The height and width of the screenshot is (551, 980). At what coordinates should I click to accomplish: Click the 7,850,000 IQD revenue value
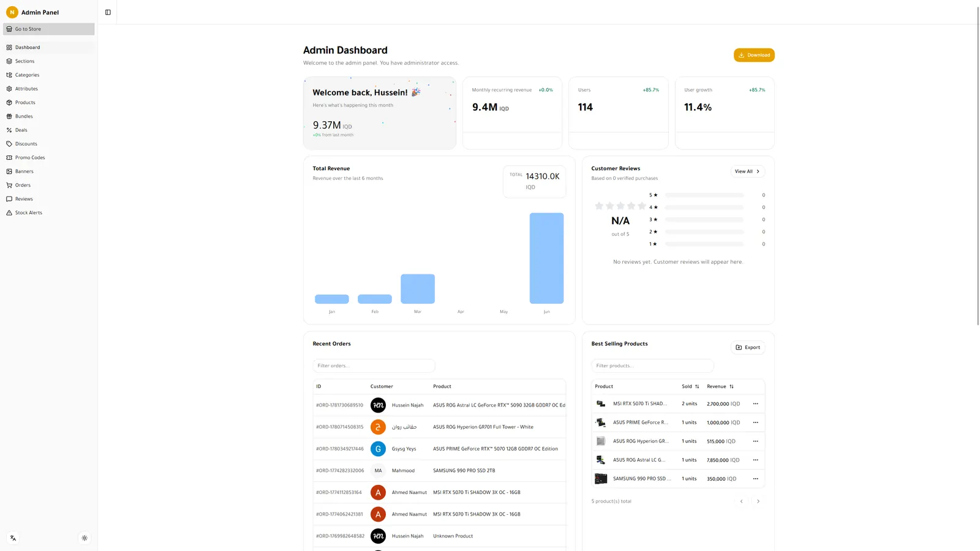723,460
